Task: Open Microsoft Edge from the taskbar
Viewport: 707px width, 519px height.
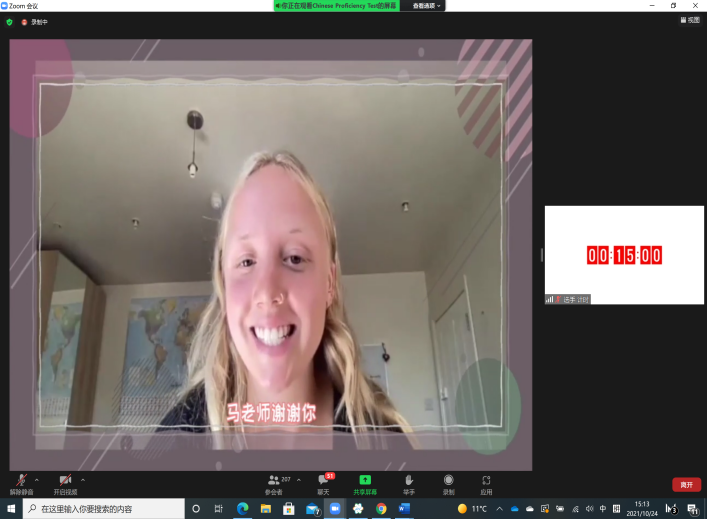Action: 242,509
